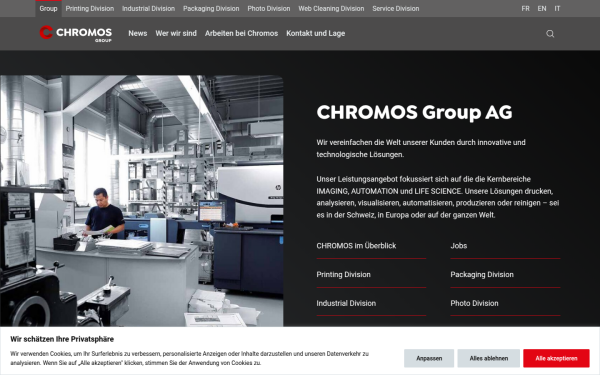Click the CHROMOS Group logo
Image resolution: width=600 pixels, height=375 pixels.
(76, 33)
